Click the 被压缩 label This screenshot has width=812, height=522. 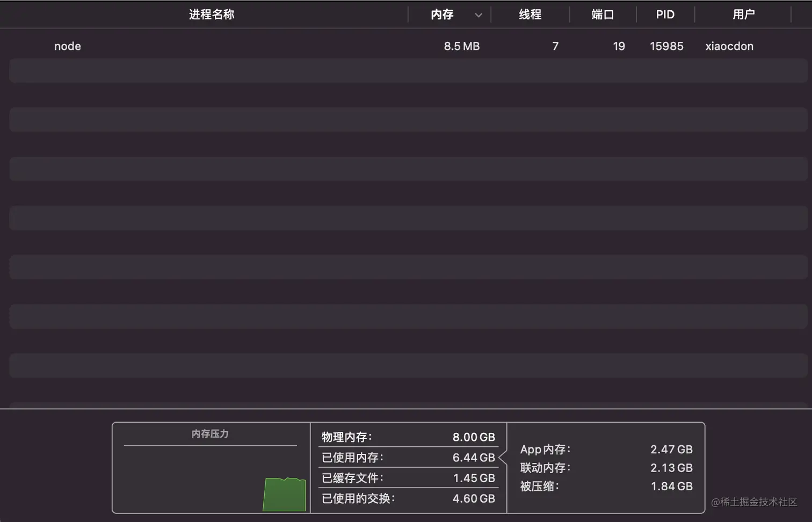coord(540,486)
